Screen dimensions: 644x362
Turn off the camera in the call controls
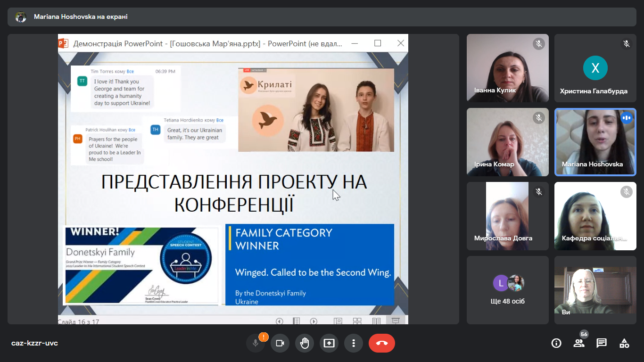(280, 343)
